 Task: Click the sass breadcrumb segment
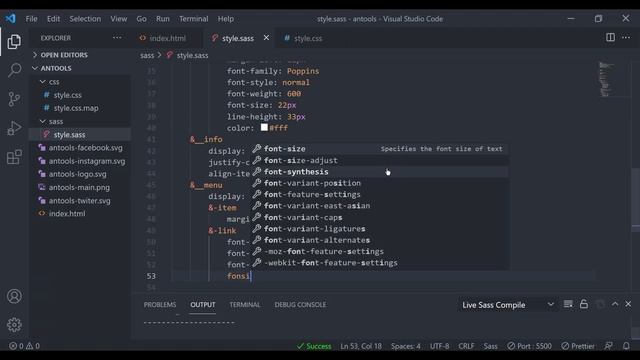(x=147, y=55)
